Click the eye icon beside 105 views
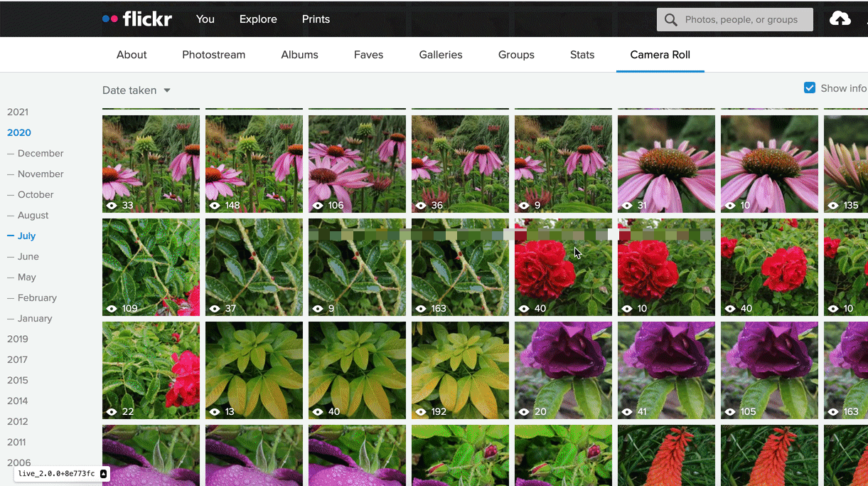Screen dimensions: 868x486 pos(730,412)
